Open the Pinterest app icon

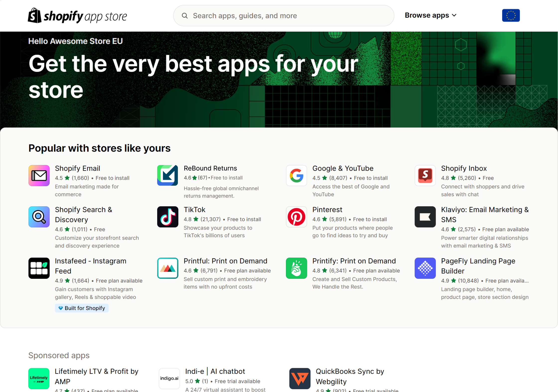point(296,217)
